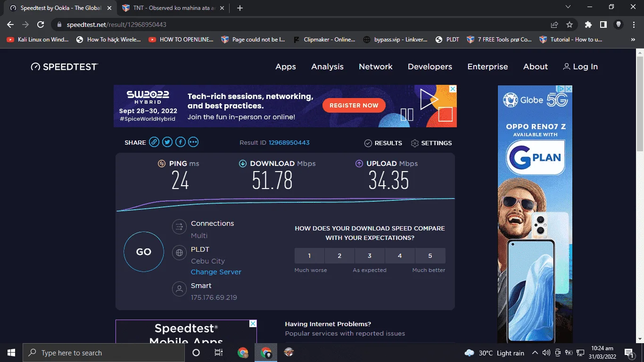
Task: Rate download speed as 4
Action: (x=400, y=255)
